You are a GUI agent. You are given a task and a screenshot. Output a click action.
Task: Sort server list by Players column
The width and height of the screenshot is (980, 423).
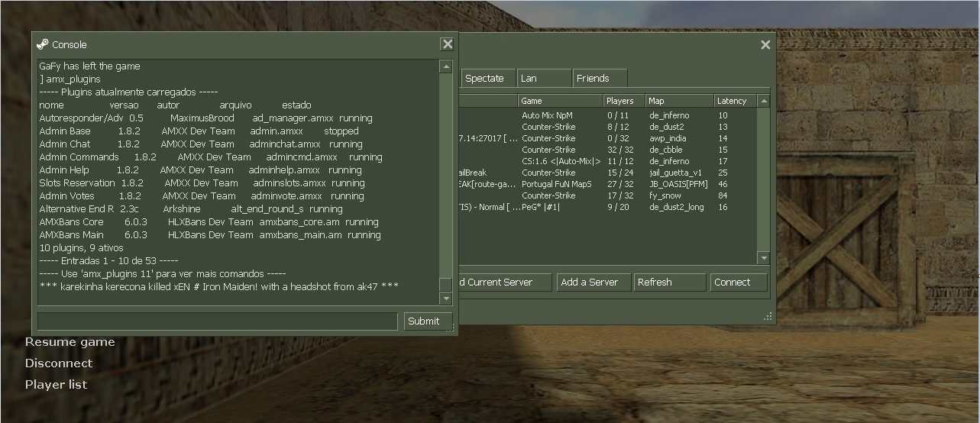(x=624, y=101)
